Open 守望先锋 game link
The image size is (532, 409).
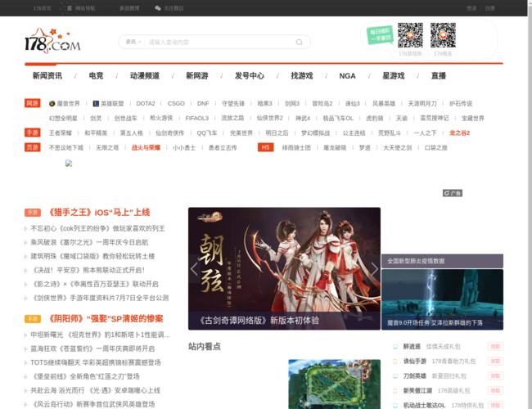pos(233,103)
